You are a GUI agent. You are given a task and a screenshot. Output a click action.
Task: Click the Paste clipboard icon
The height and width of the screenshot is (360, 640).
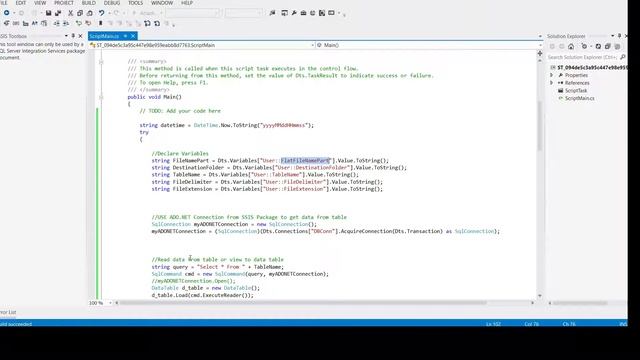[x=90, y=13]
